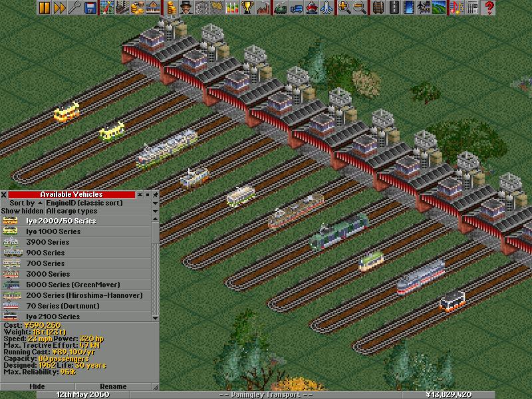Open road construction toolbar

click(394, 7)
